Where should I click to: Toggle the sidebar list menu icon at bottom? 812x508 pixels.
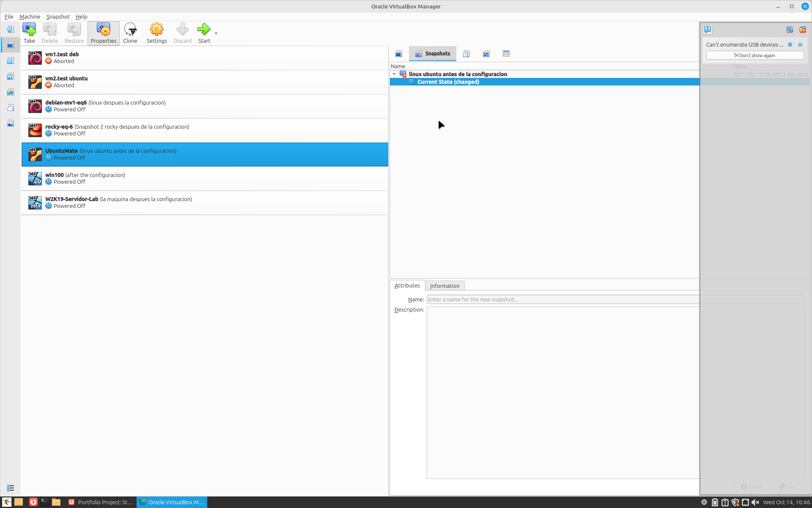tap(11, 488)
